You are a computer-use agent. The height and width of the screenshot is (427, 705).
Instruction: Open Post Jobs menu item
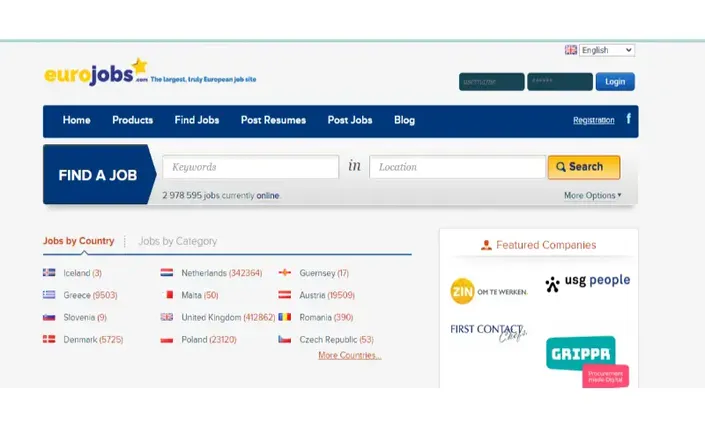coord(350,120)
